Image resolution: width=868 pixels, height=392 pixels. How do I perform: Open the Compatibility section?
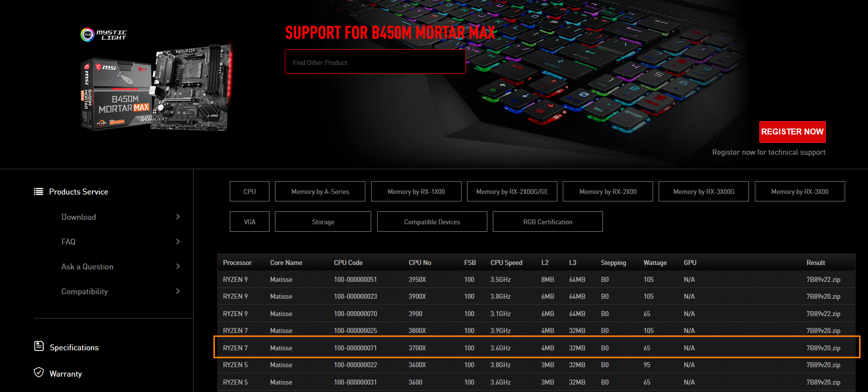pos(84,291)
